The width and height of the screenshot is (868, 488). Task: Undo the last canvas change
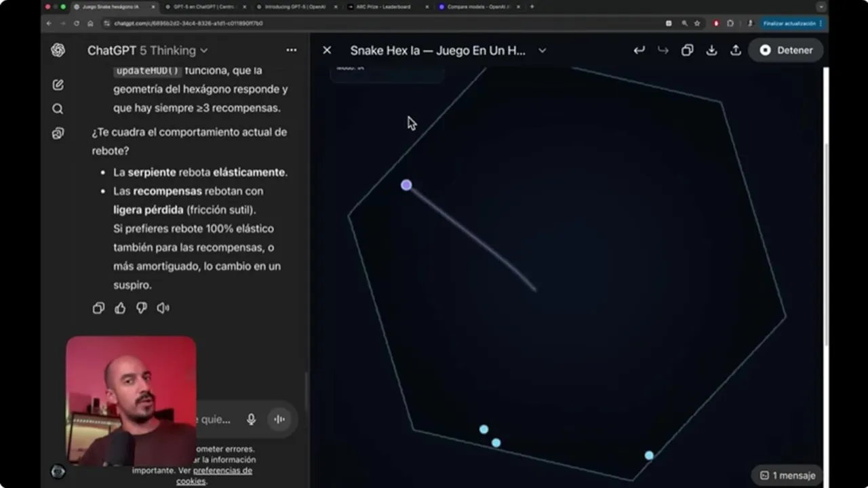point(639,50)
